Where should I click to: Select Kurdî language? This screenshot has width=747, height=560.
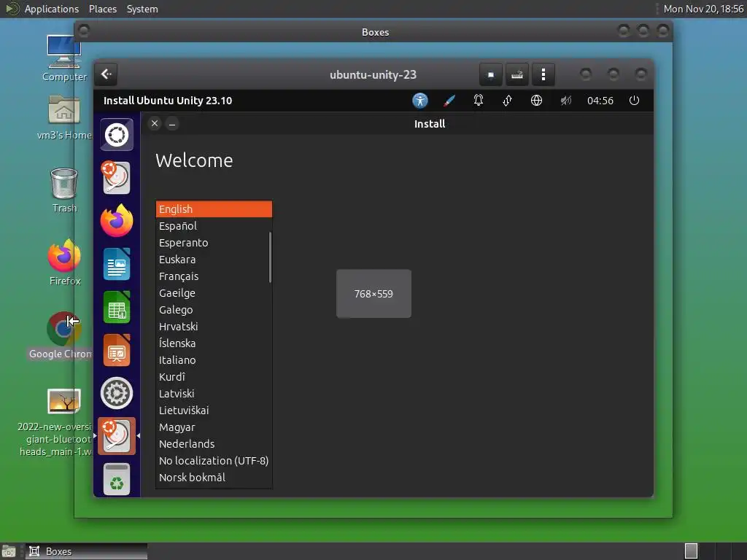tap(214, 377)
